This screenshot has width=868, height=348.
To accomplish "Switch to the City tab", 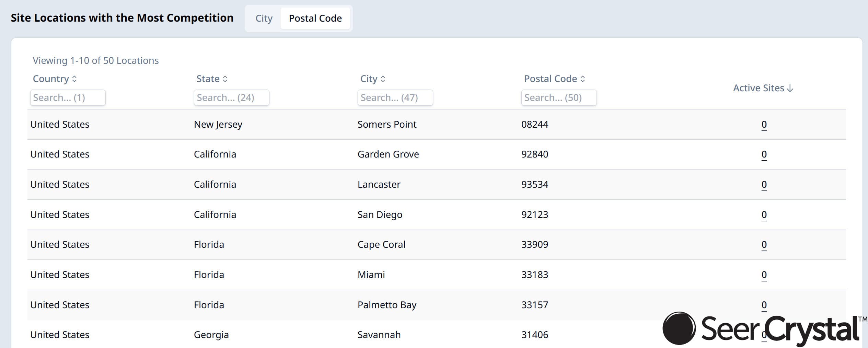I will (264, 18).
